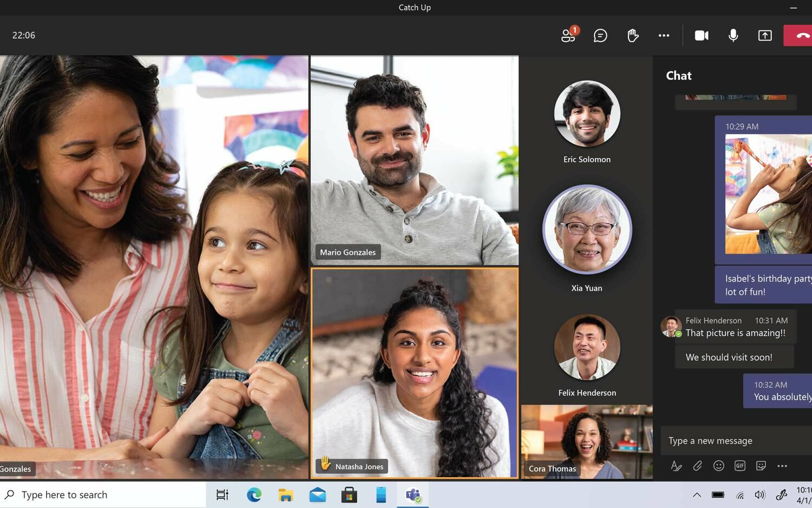The width and height of the screenshot is (812, 508).
Task: Open the GIF picker in chat
Action: click(x=739, y=466)
